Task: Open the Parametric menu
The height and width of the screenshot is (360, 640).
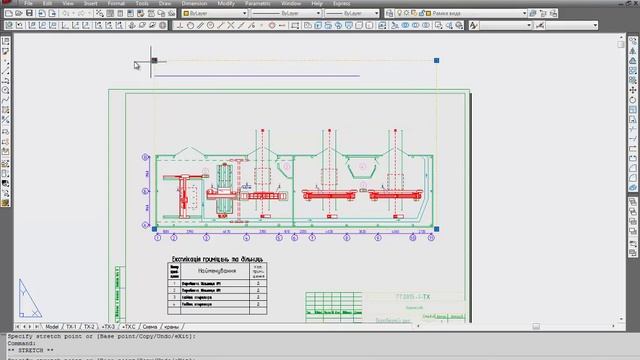Action: tap(258, 3)
